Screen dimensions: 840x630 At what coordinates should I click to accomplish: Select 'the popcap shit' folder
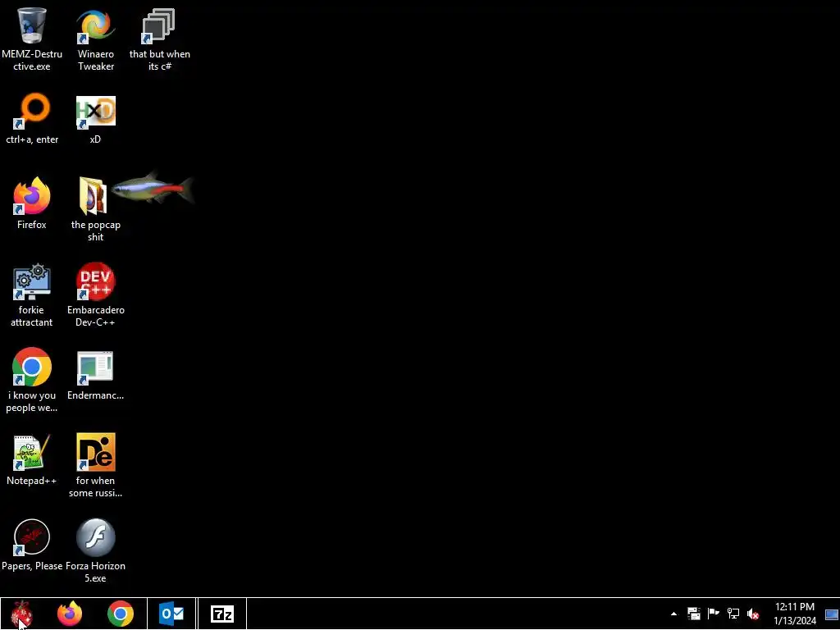(94, 196)
